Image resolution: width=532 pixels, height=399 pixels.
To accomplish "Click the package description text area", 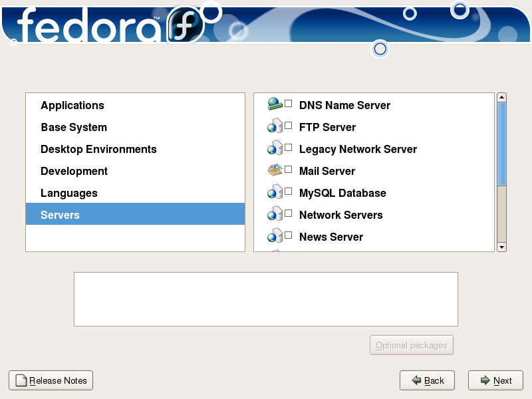I will [x=266, y=299].
